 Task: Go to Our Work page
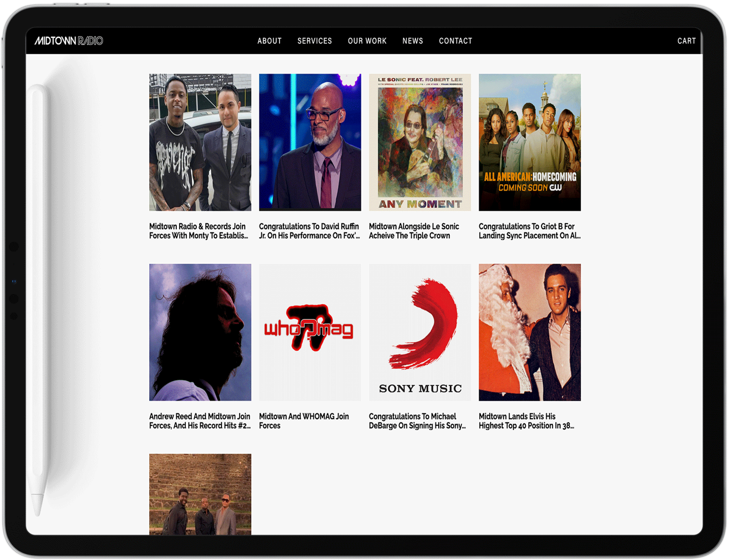tap(367, 41)
